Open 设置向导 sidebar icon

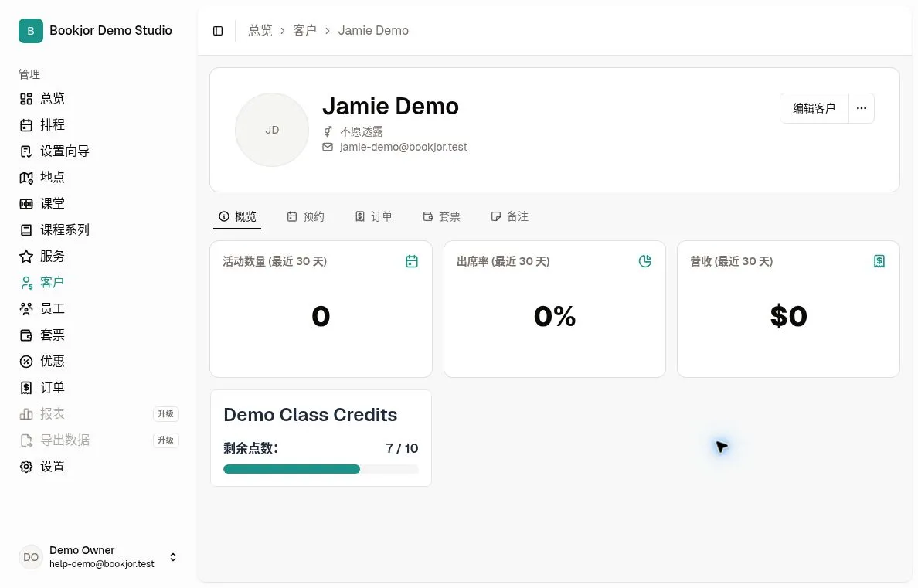(26, 151)
